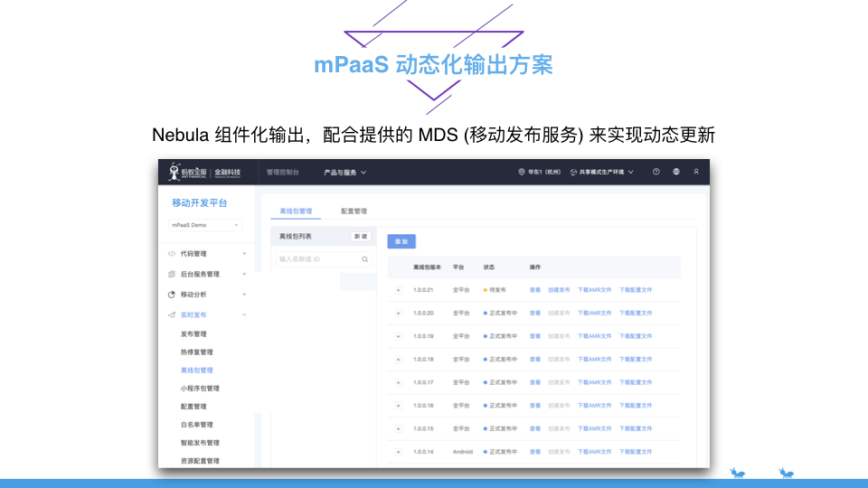This screenshot has width=868, height=488.
Task: Expand the 代码管理 menu chevron
Action: (x=244, y=254)
